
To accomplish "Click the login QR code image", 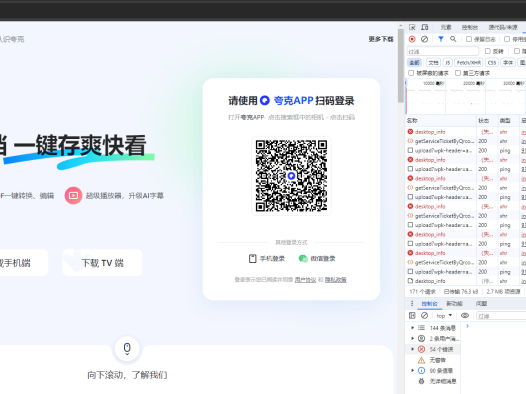I will pyautogui.click(x=291, y=175).
